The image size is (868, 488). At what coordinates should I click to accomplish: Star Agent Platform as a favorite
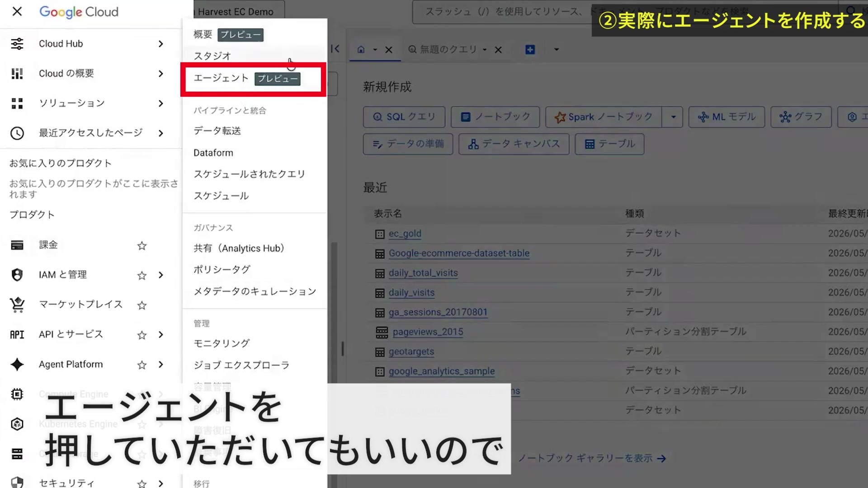point(142,365)
